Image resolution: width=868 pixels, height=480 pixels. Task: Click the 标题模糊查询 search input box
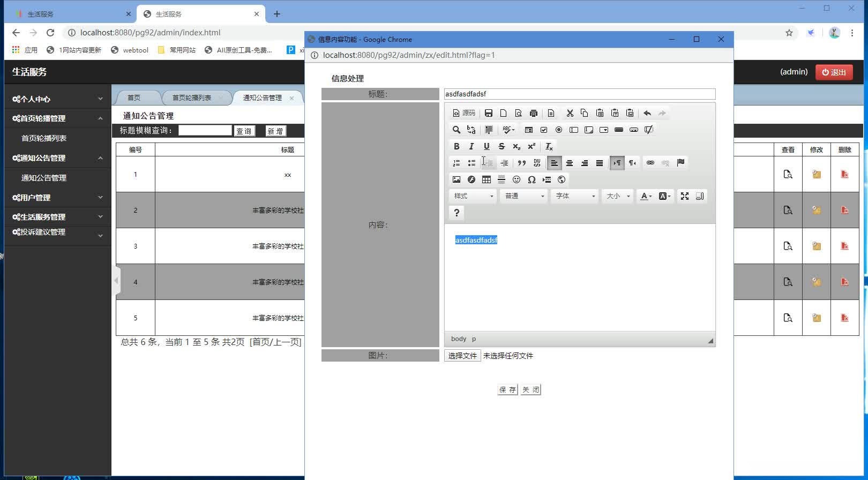coord(205,130)
